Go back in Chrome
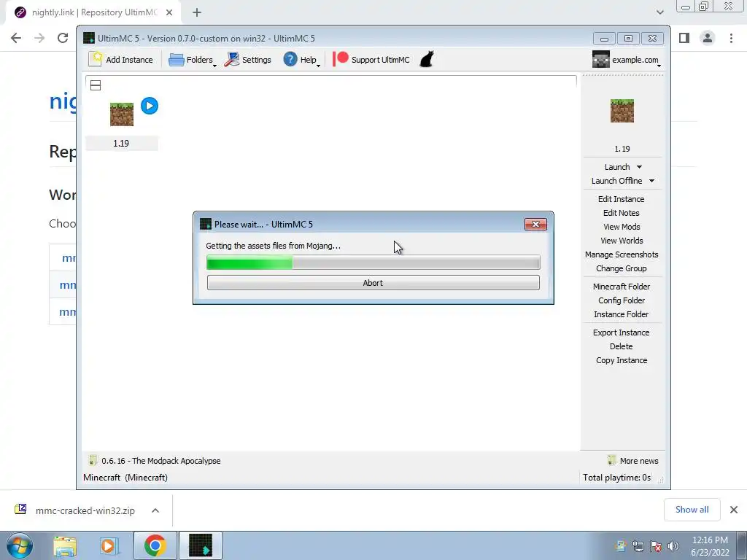 click(16, 38)
